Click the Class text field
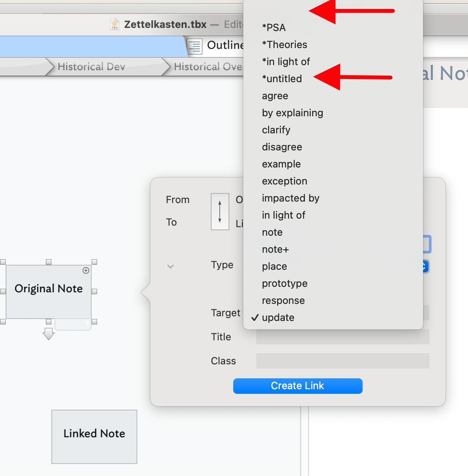This screenshot has width=468, height=476. 342,361
